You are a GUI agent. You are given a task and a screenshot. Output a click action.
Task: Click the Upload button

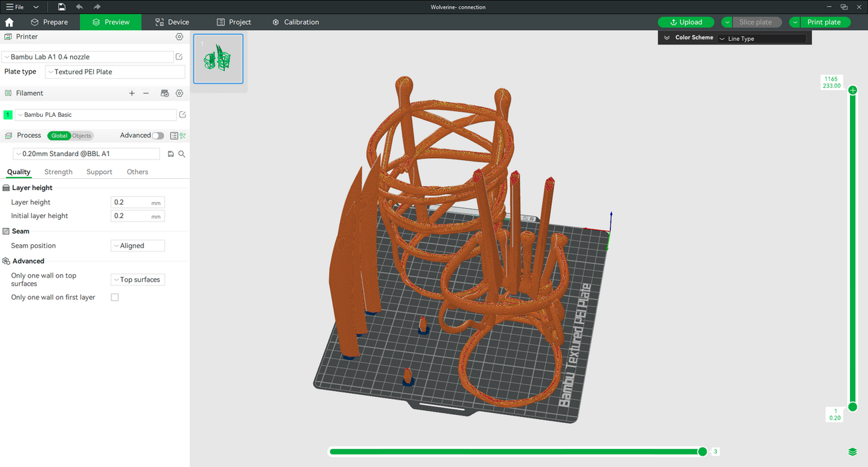686,22
